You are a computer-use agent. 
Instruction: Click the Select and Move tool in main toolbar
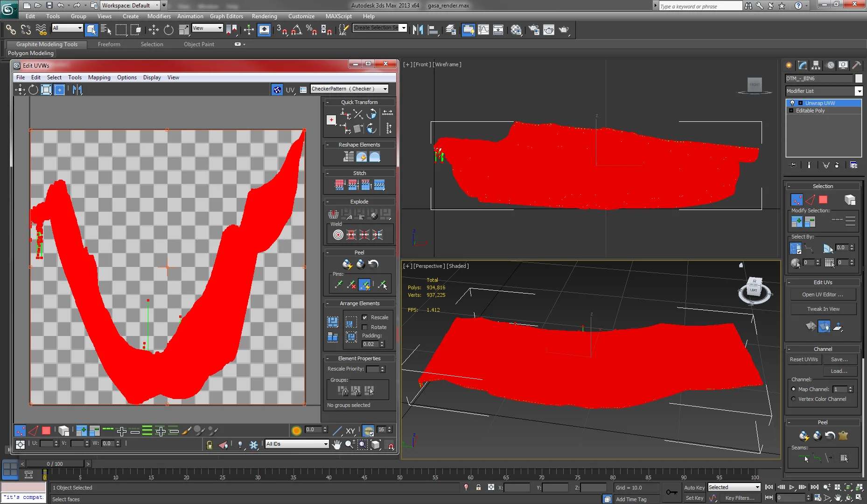(x=154, y=30)
